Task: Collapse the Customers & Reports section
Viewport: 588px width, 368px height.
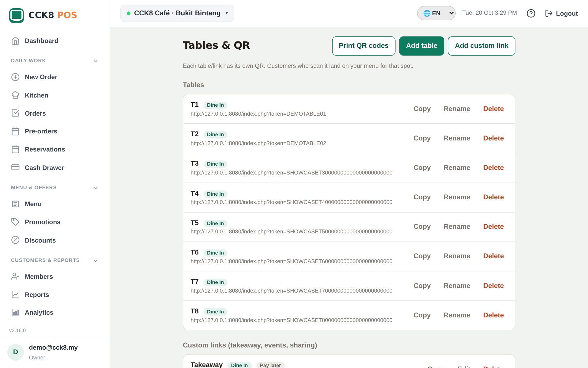Action: 96,261
